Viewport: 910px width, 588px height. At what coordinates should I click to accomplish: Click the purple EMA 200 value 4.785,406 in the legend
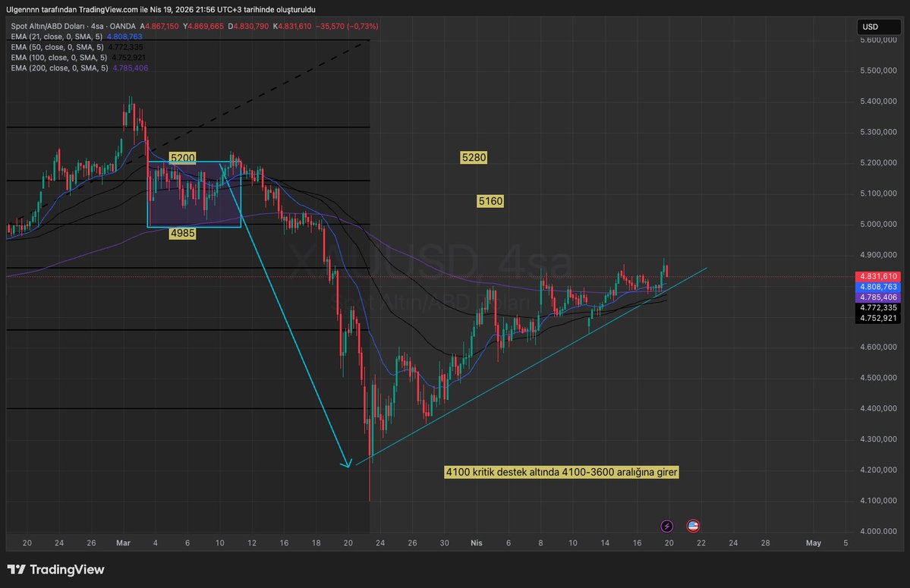(130, 68)
